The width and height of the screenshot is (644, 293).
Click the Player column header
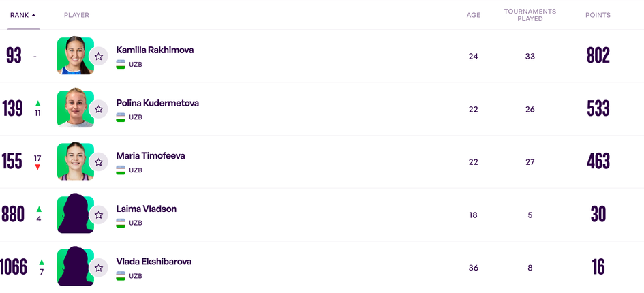click(76, 15)
